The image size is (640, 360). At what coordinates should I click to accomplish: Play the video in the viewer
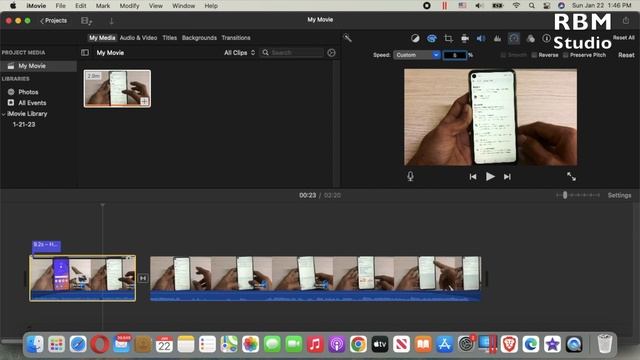pyautogui.click(x=490, y=176)
